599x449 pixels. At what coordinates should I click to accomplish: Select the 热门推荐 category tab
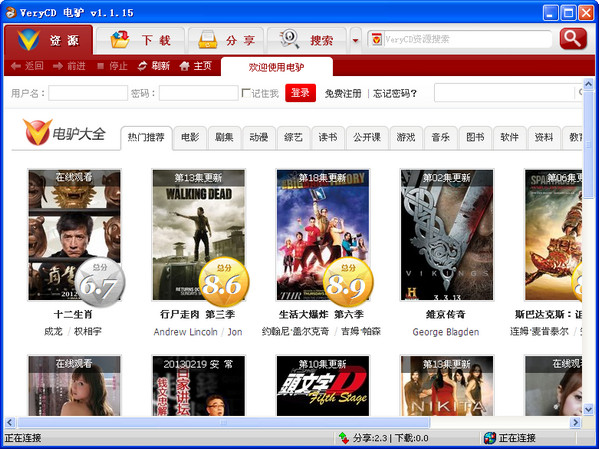click(x=146, y=137)
